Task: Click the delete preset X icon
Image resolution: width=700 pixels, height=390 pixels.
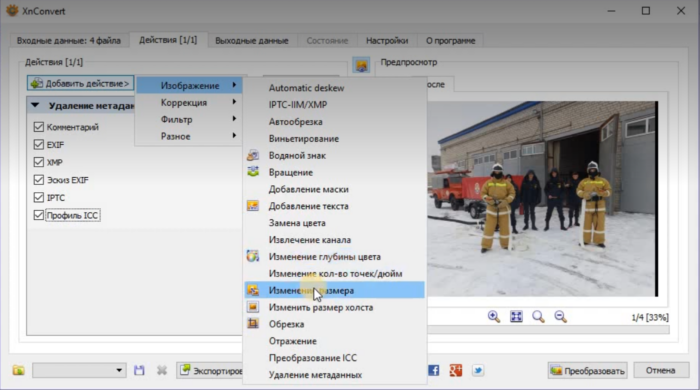Action: pos(162,370)
